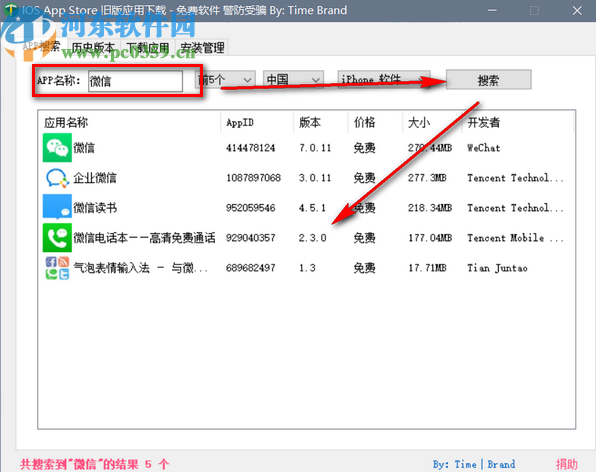Click version 4.5.1 cell

tap(312, 207)
